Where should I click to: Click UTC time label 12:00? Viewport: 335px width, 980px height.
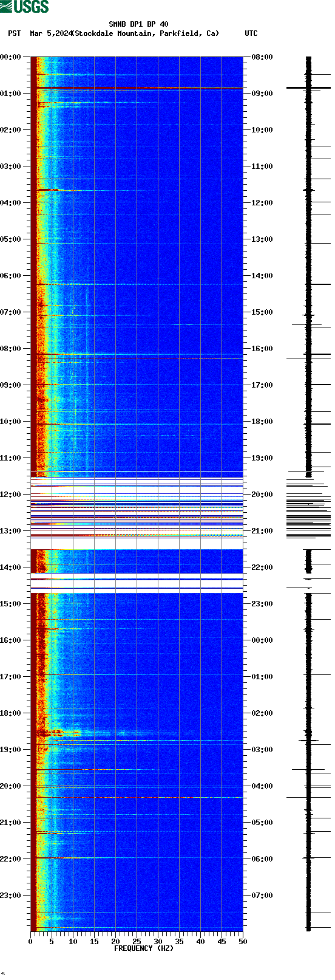tap(262, 203)
